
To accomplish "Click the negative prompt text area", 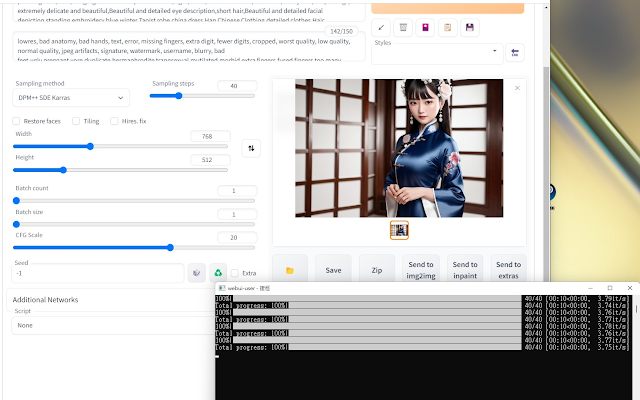I will tap(189, 47).
